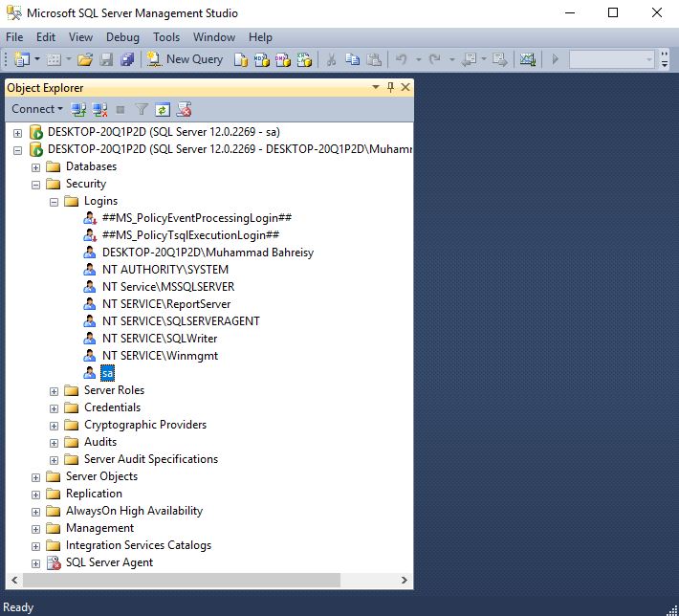Click the Undo arrow icon
Image resolution: width=679 pixels, height=616 pixels.
[x=402, y=59]
